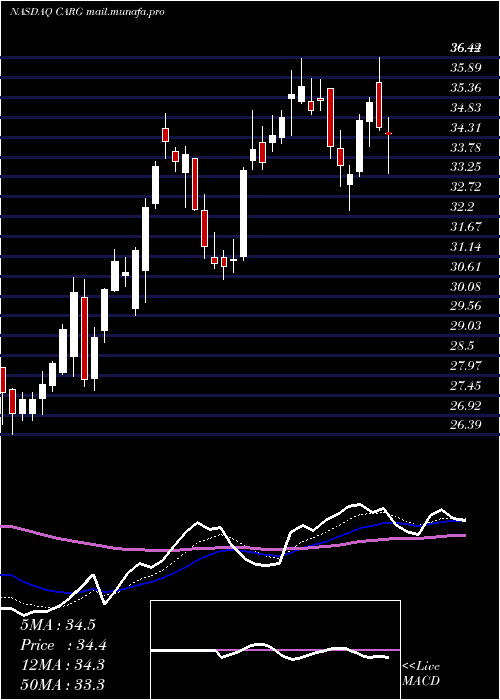Select the 28.5 price label
This screenshot has width=500, height=700.
462,346
